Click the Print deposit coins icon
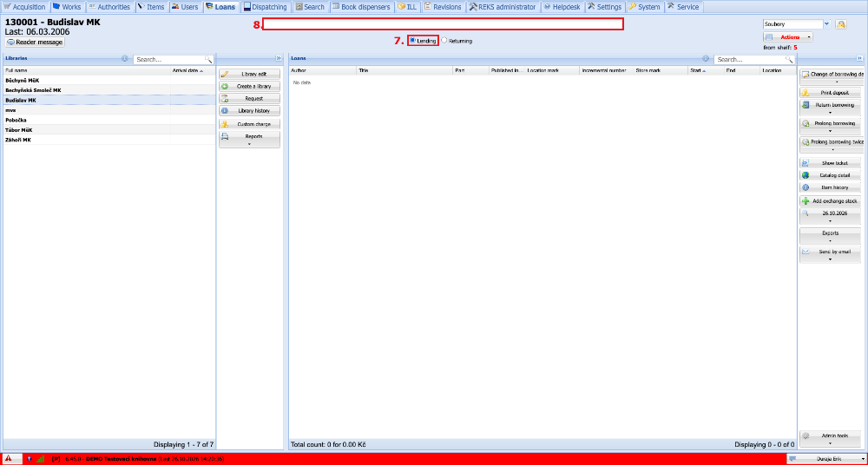The width and height of the screenshot is (868, 465). pos(806,93)
